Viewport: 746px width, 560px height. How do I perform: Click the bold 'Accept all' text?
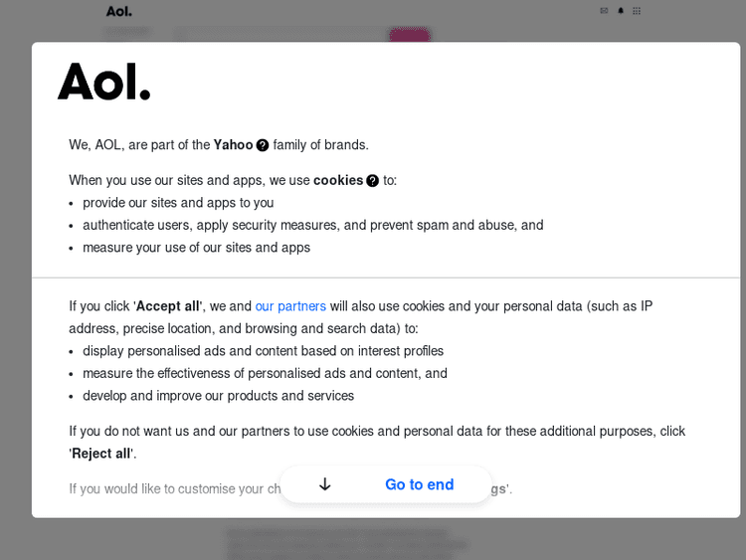pyautogui.click(x=168, y=306)
